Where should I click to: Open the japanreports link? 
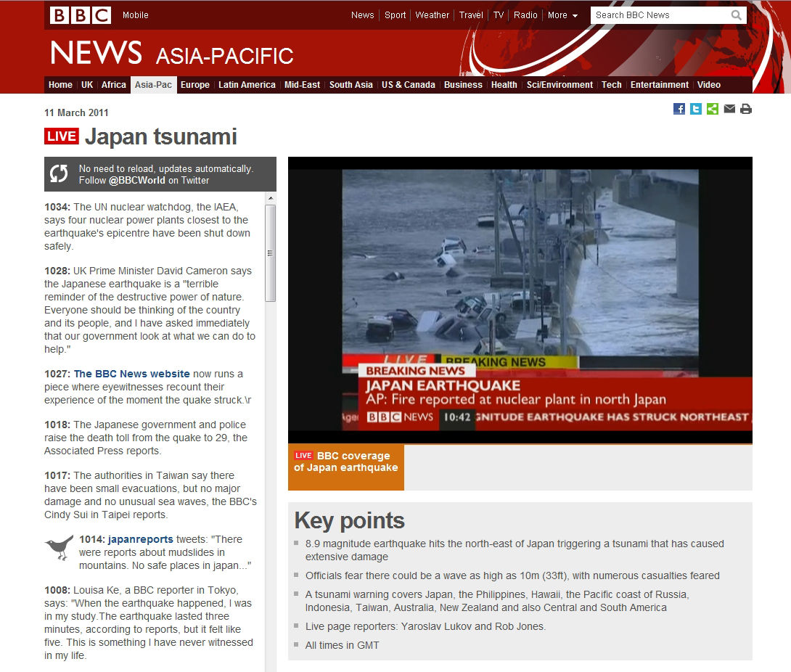tap(140, 539)
